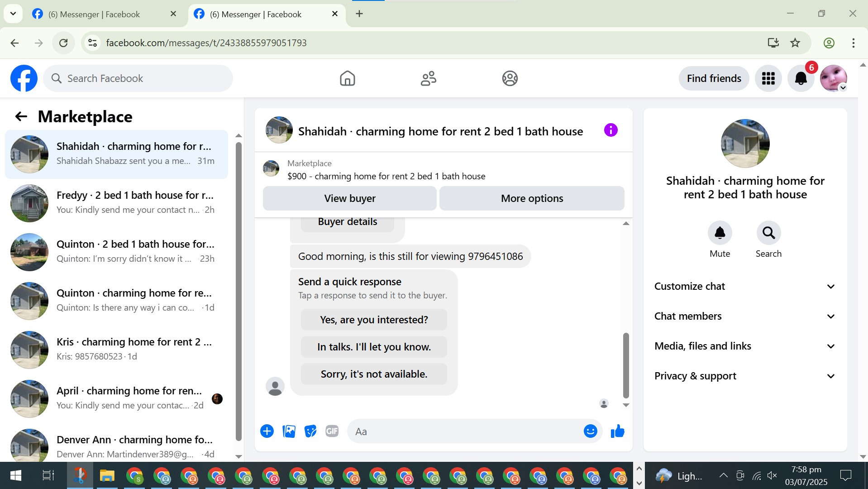
Task: Focus the Search Facebook field
Action: click(138, 78)
